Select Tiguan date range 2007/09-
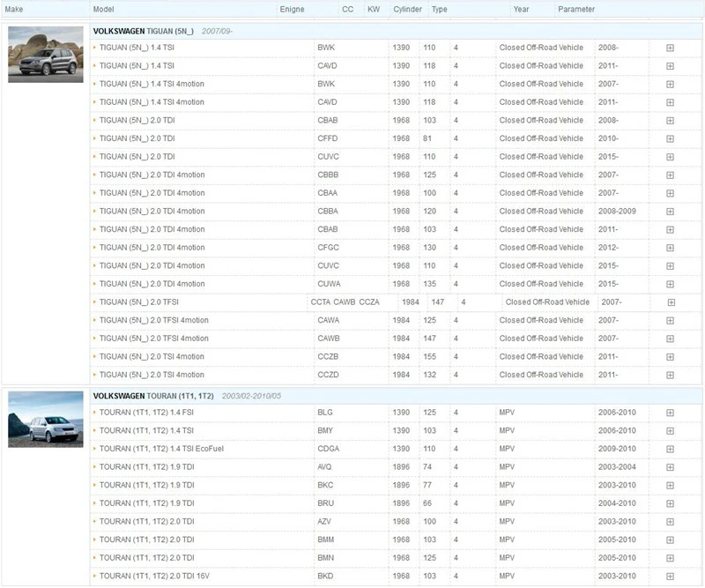The height and width of the screenshot is (588, 705). pos(217,31)
